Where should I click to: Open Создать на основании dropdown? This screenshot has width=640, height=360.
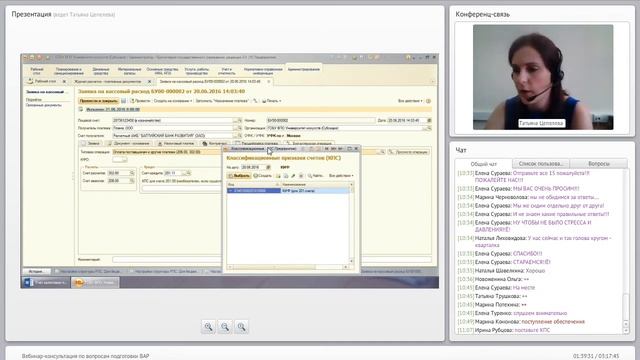coord(173,101)
